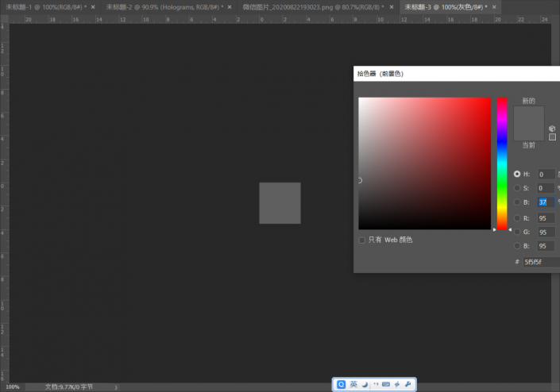Click the IME logo icon in the input toolbar
The height and width of the screenshot is (392, 560).
coord(342,384)
